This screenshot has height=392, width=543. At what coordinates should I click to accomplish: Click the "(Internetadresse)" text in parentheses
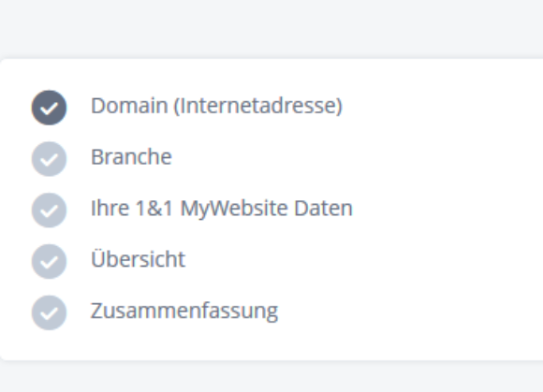(258, 106)
